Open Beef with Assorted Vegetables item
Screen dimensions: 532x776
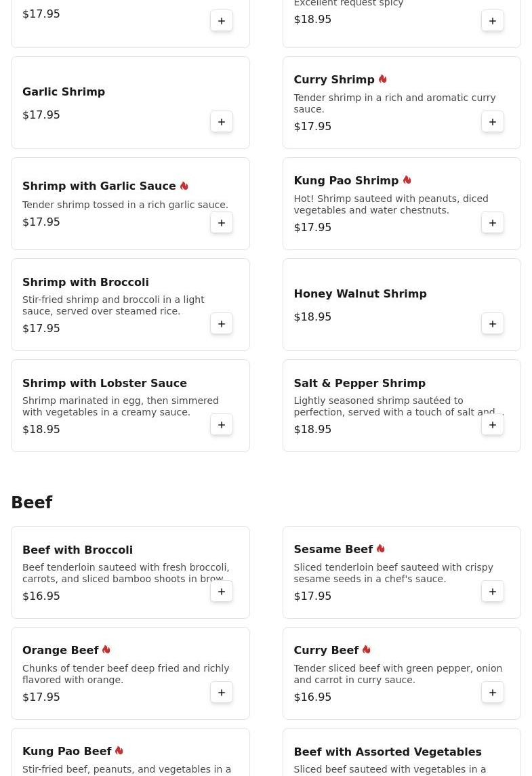[x=401, y=752]
